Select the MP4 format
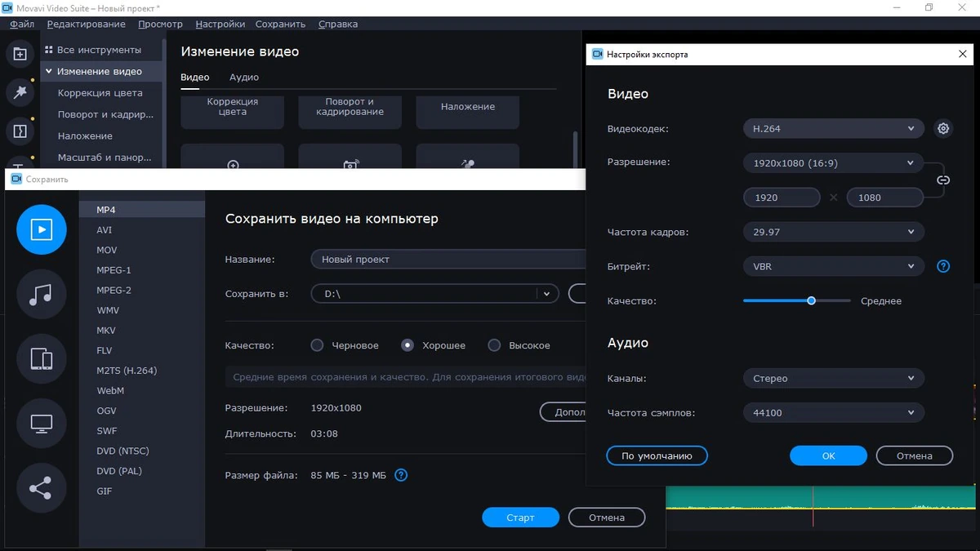This screenshot has height=551, width=980. tap(142, 210)
